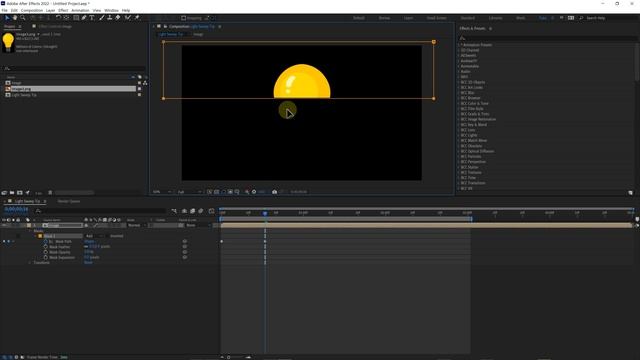The width and height of the screenshot is (640, 360).
Task: Toggle frame blending switch in timeline
Action: tap(193, 211)
